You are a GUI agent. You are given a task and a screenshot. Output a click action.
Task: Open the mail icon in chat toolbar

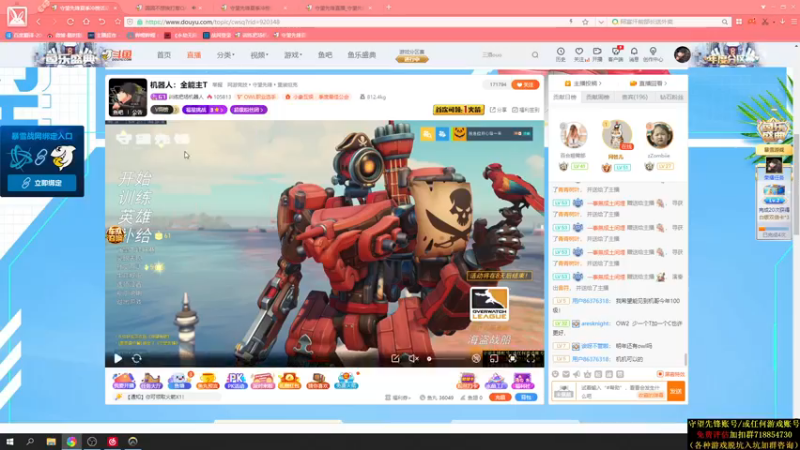[x=566, y=374]
